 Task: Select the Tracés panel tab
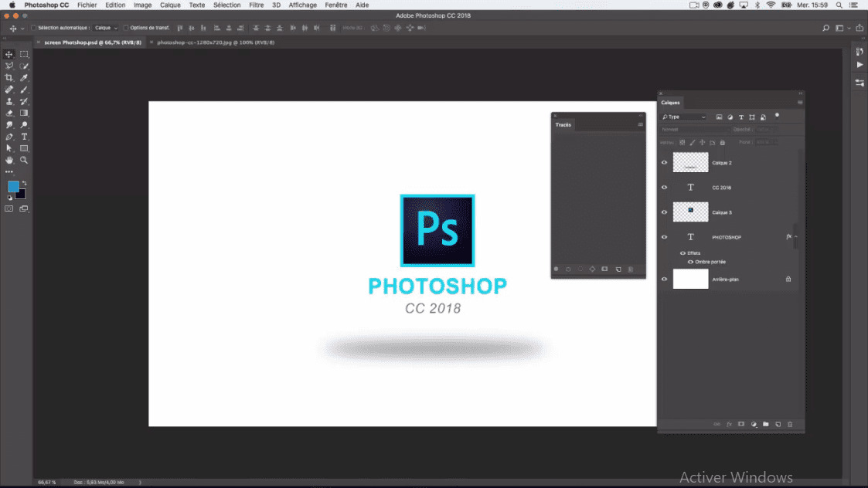(x=563, y=124)
